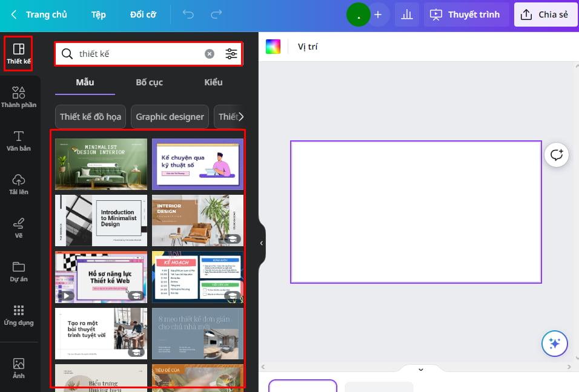Collapse the side panel with the arrow tab
This screenshot has width=579, height=392.
(x=261, y=243)
